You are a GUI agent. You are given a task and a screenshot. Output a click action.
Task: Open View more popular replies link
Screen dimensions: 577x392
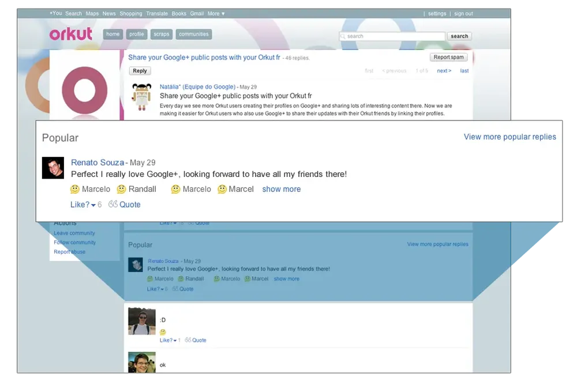click(509, 137)
